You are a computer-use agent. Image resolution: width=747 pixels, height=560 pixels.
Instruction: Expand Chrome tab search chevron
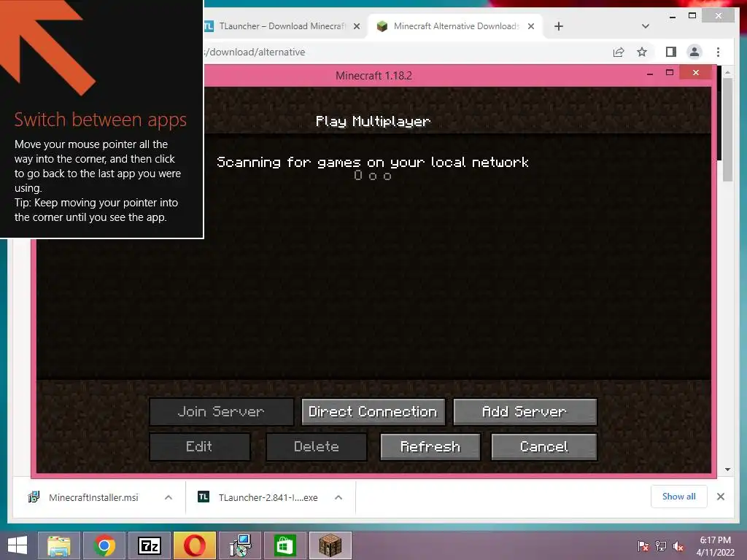[x=646, y=26]
